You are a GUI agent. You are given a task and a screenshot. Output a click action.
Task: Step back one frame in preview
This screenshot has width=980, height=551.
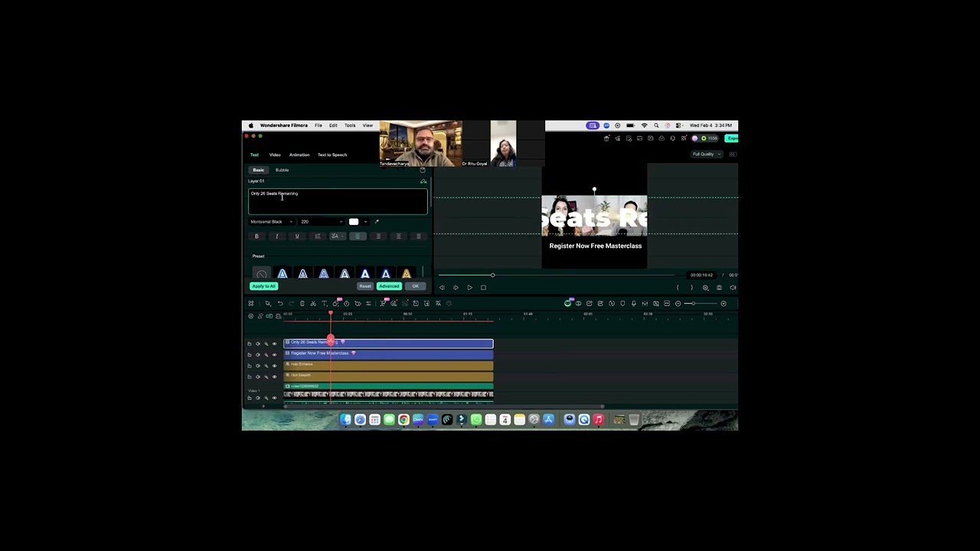click(x=442, y=288)
